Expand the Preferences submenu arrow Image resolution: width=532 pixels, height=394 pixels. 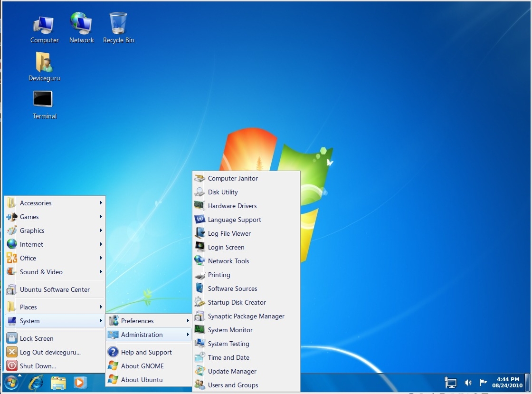[188, 321]
